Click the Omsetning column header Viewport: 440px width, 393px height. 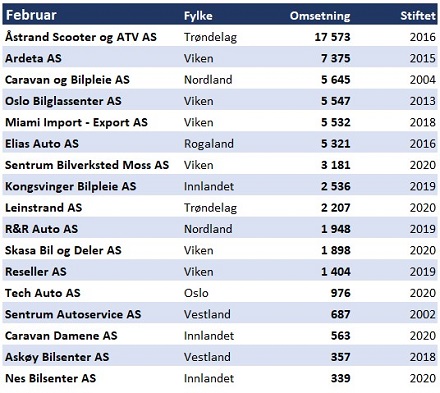pyautogui.click(x=320, y=16)
